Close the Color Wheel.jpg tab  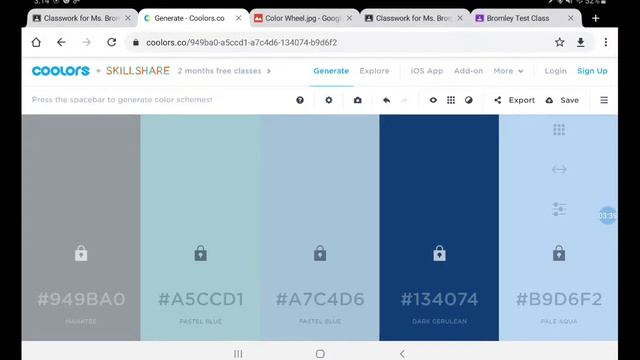(x=349, y=18)
